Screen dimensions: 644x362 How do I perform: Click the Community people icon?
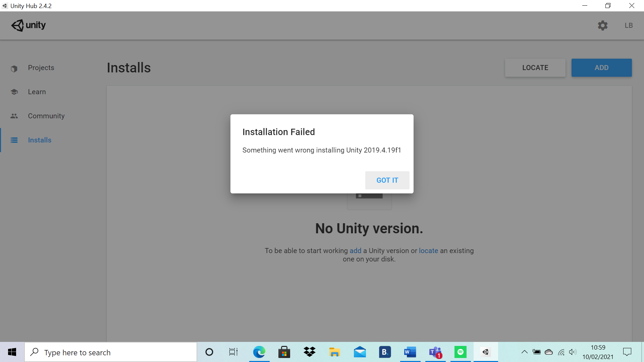14,116
